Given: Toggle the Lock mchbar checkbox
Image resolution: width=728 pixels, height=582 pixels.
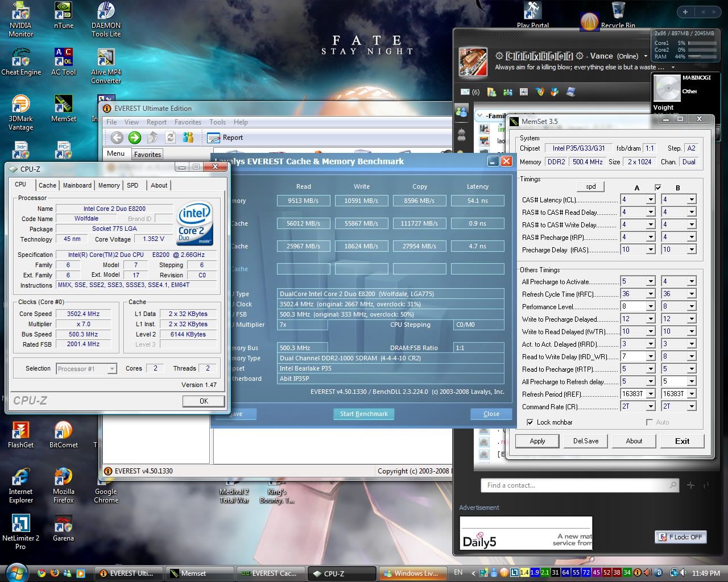Looking at the screenshot, I should pos(530,422).
